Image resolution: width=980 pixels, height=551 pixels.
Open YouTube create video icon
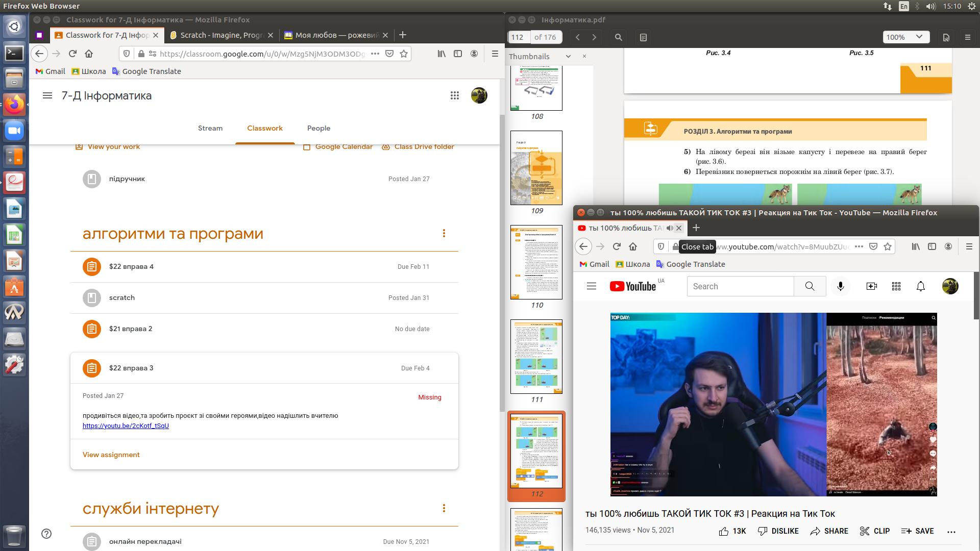click(872, 287)
